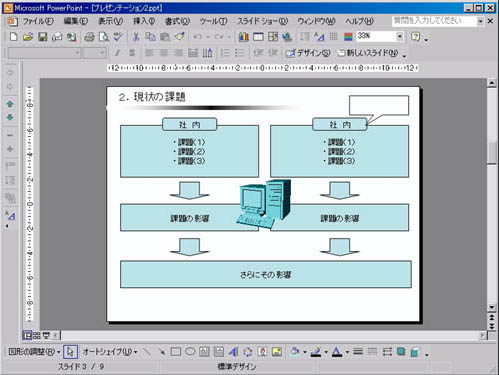Open the 表示 menu
This screenshot has height=375, width=499.
[110, 21]
